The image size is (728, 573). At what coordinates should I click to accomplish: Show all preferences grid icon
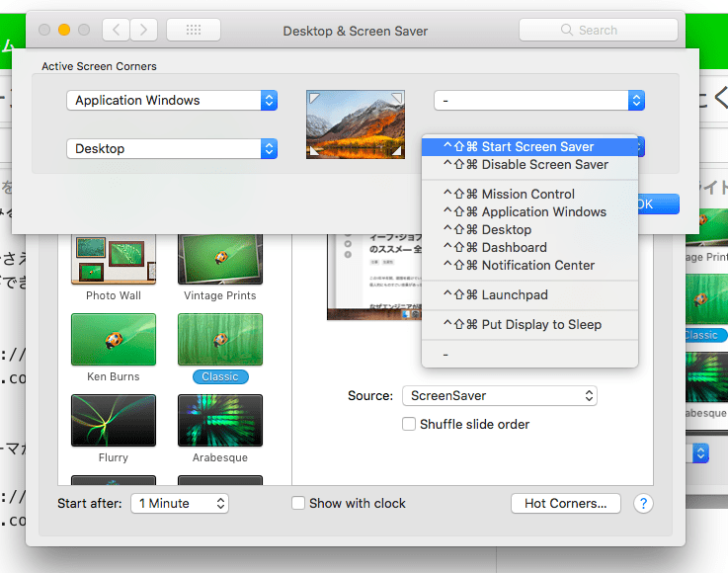coord(194,31)
